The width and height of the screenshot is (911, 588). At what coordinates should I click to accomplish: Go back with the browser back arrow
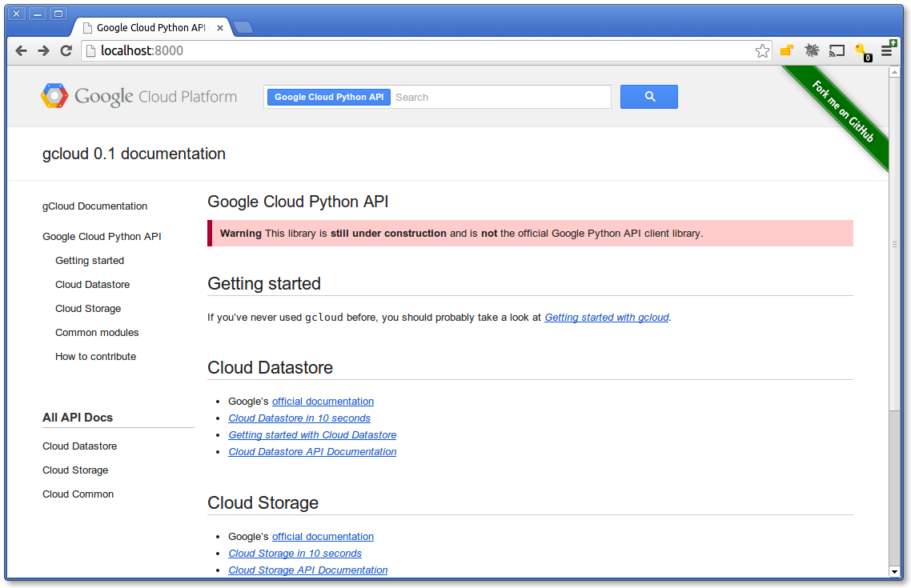(22, 51)
